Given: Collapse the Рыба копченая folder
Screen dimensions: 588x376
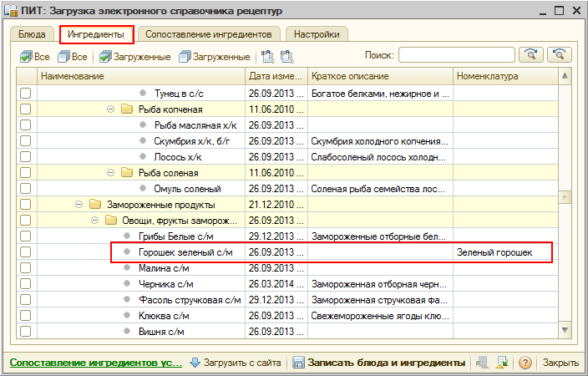Looking at the screenshot, I should pos(111,109).
